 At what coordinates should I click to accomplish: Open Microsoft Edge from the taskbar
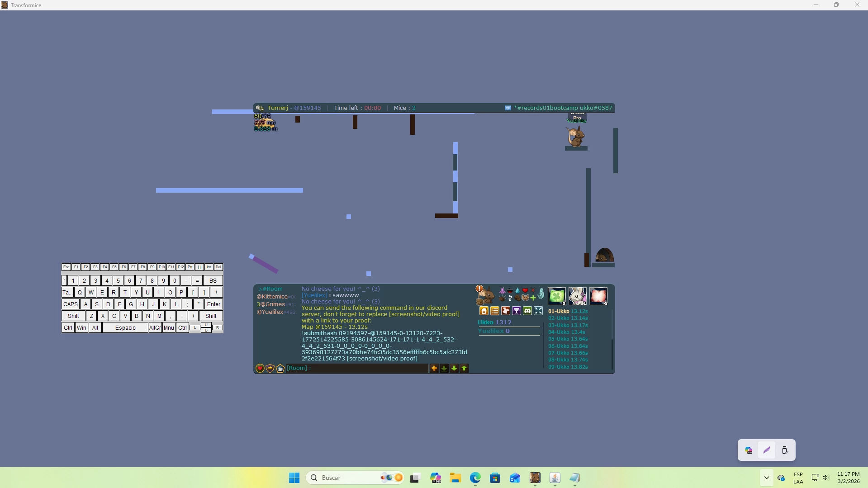475,478
